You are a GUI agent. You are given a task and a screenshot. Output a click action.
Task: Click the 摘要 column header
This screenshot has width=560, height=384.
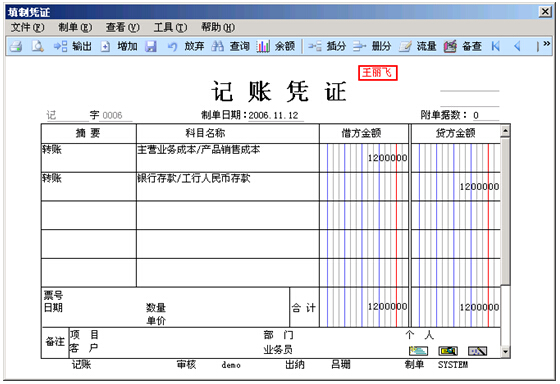pos(89,133)
